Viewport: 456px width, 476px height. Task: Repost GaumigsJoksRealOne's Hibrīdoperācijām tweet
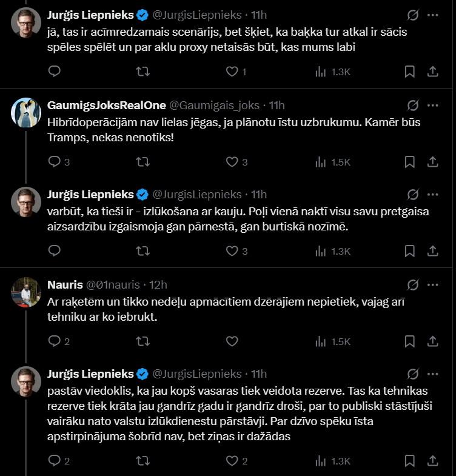coord(142,162)
